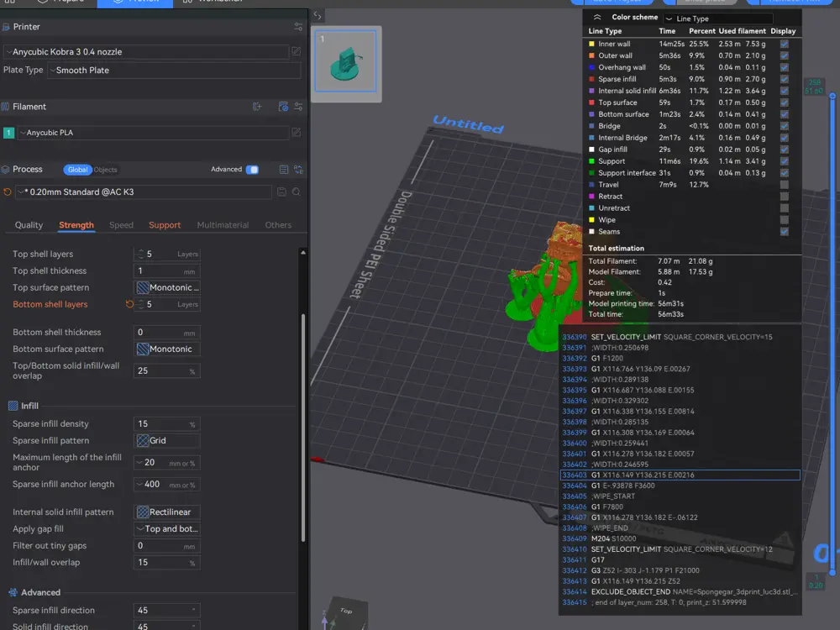The width and height of the screenshot is (840, 630).
Task: Open the Others settings tab
Action: pyautogui.click(x=278, y=225)
